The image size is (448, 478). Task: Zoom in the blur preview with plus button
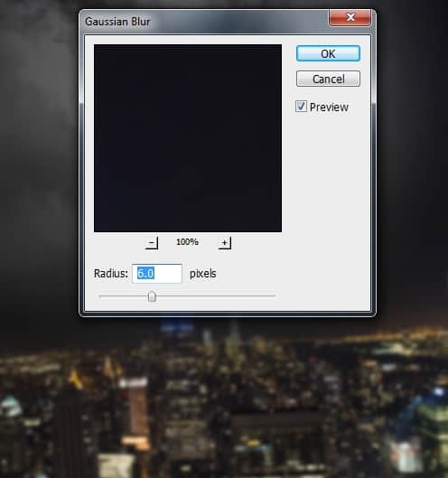225,243
